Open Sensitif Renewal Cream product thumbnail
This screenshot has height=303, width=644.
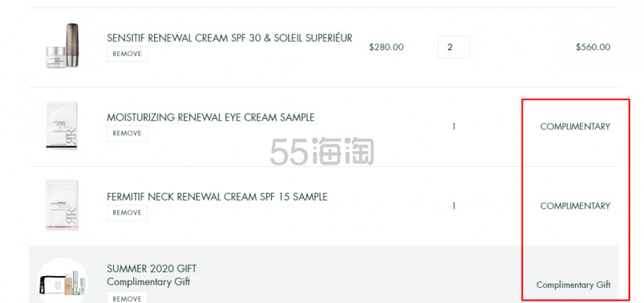[62, 46]
